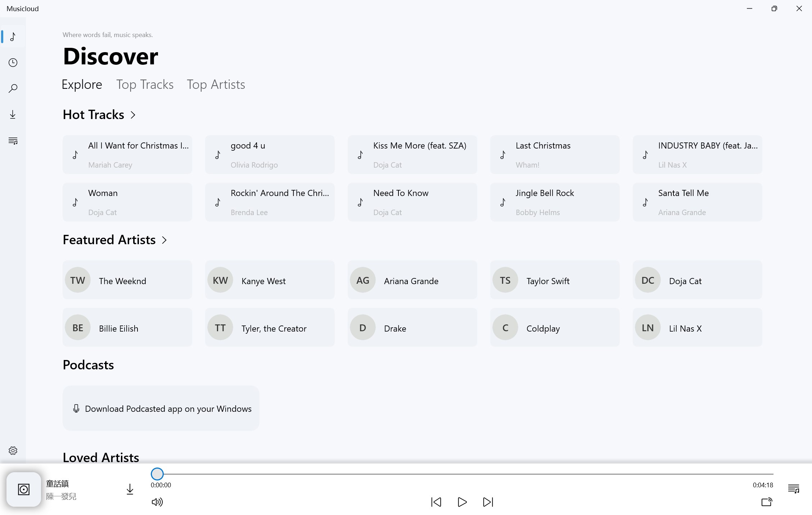812x515 pixels.
Task: Expand the Hot Tracks section
Action: tap(133, 115)
